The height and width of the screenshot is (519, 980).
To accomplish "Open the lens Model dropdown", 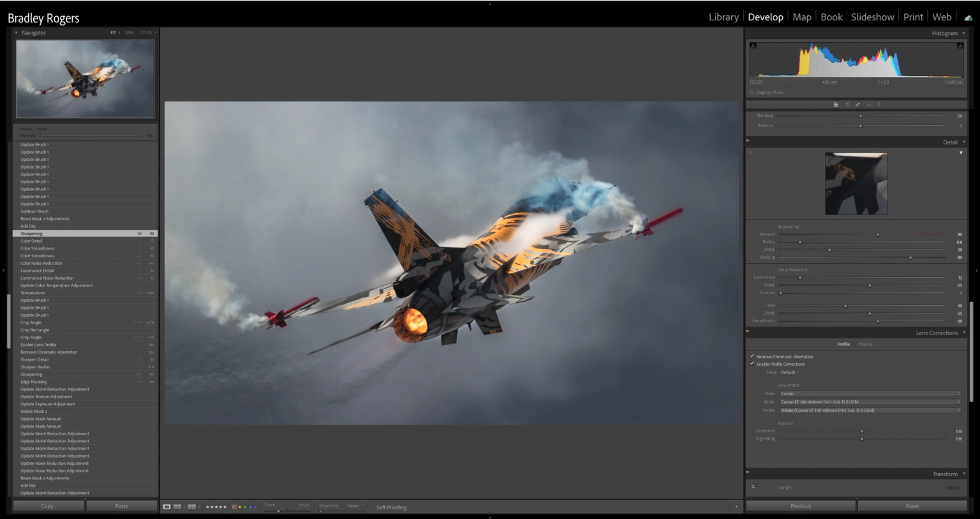I will coord(870,402).
